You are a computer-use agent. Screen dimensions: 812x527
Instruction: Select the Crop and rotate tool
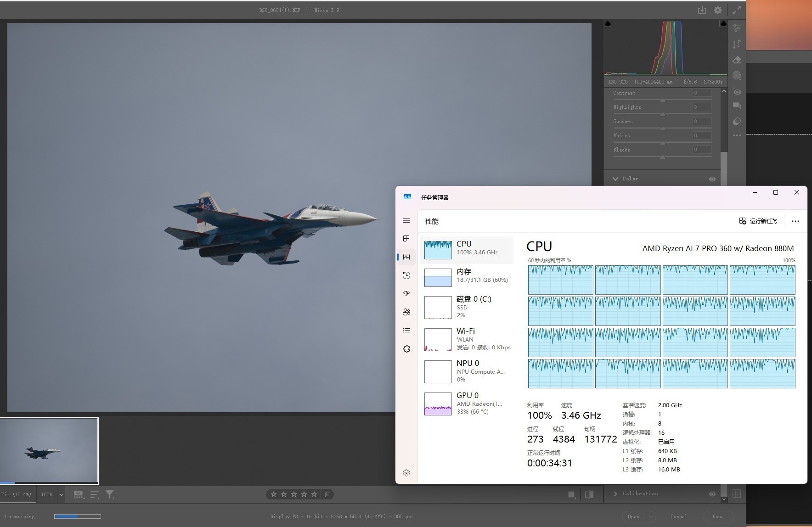click(737, 44)
